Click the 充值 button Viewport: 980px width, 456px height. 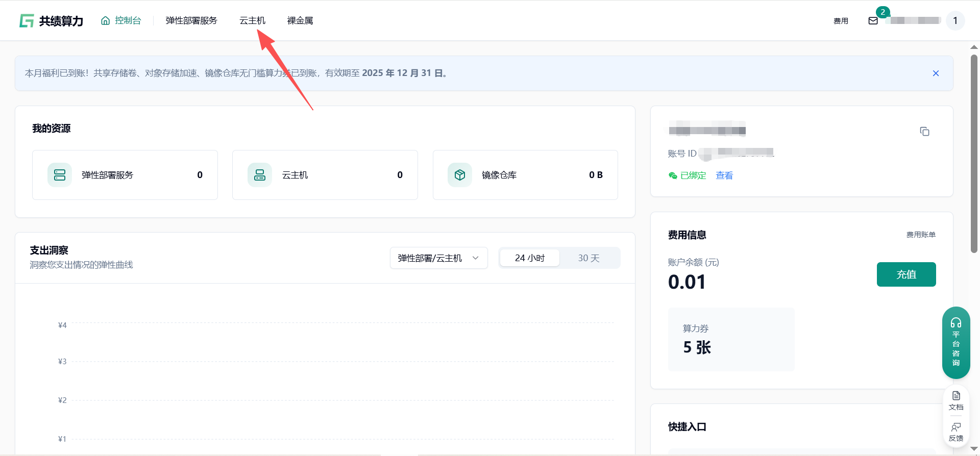click(906, 274)
